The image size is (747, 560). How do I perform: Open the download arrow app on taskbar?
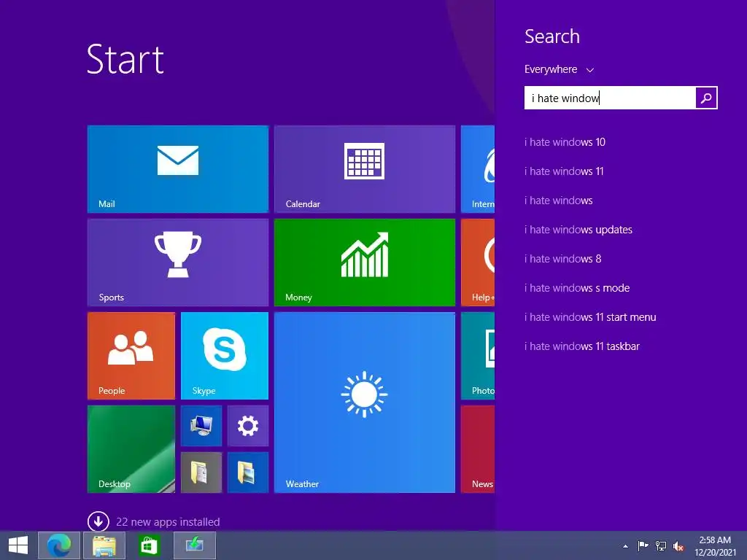pyautogui.click(x=194, y=545)
